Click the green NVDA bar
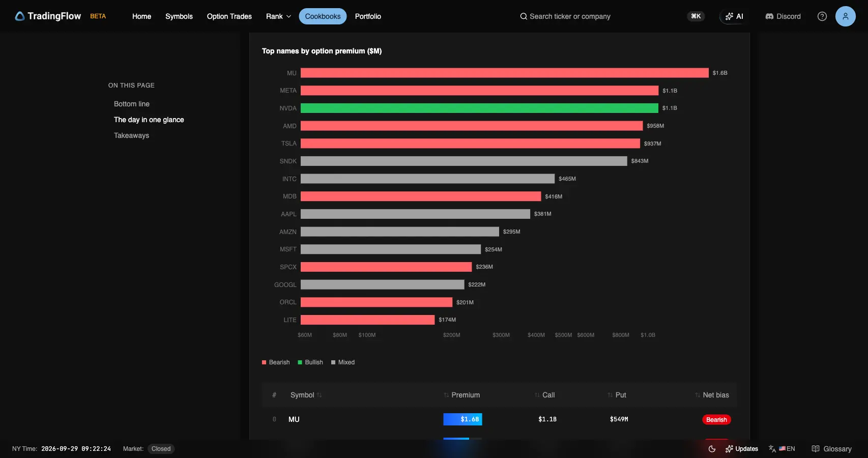The height and width of the screenshot is (458, 868). click(479, 108)
